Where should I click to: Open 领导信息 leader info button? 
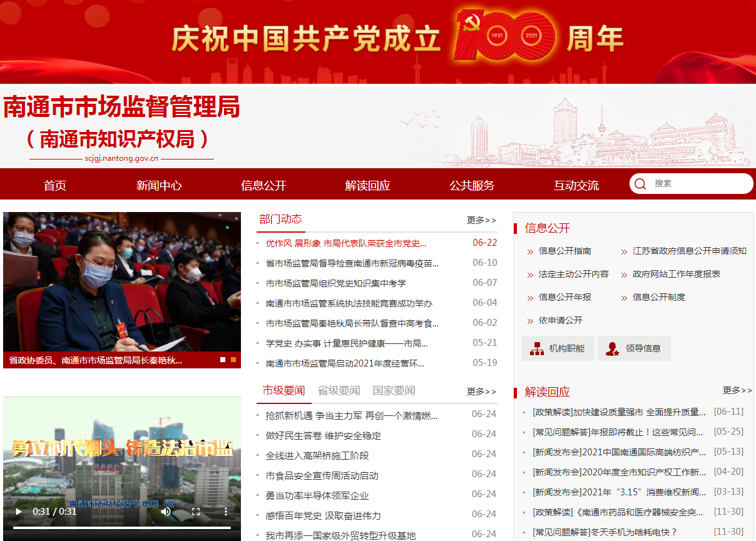[x=634, y=348]
